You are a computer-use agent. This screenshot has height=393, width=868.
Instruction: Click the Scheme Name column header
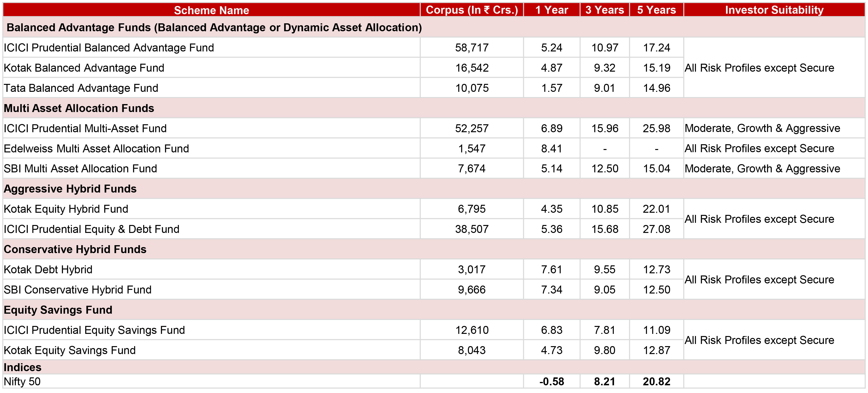pyautogui.click(x=211, y=10)
